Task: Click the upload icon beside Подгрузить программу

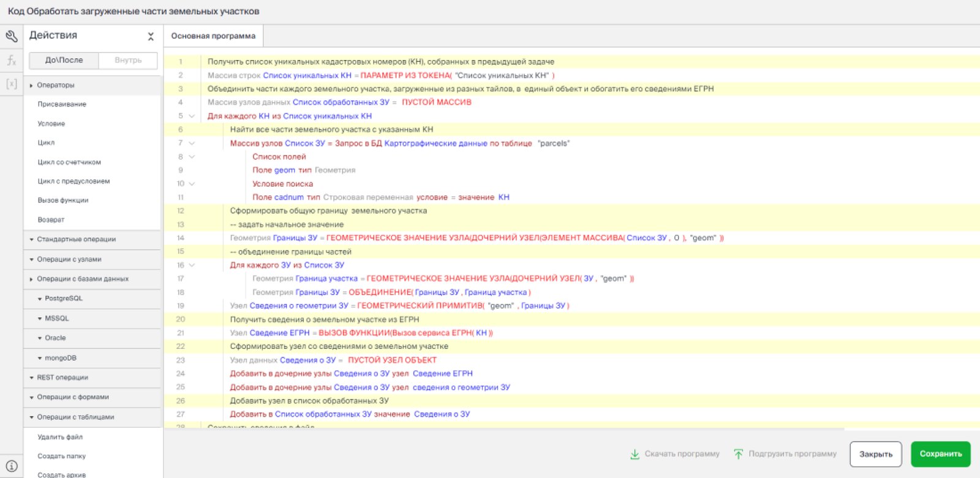Action: (739, 454)
